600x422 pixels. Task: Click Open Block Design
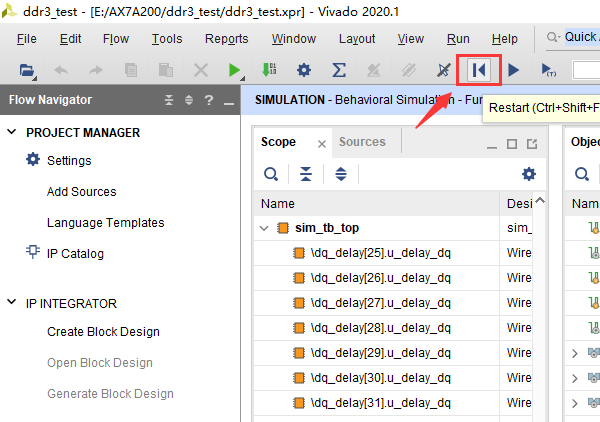[x=100, y=363]
